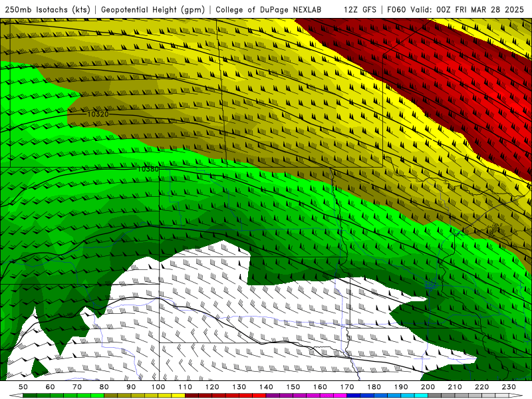Click the 210 value on the legend
This screenshot has width=532, height=399.
pos(455,387)
